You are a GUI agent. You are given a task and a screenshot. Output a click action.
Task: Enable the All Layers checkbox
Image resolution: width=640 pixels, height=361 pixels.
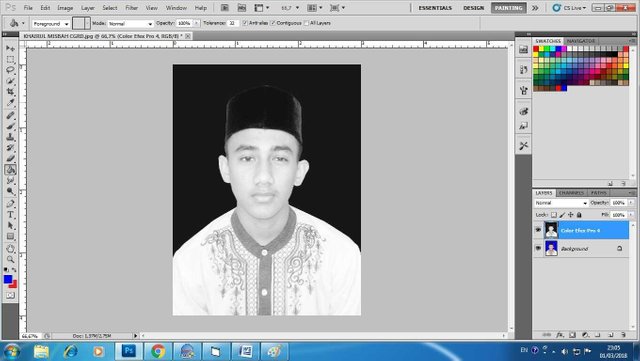coord(306,23)
